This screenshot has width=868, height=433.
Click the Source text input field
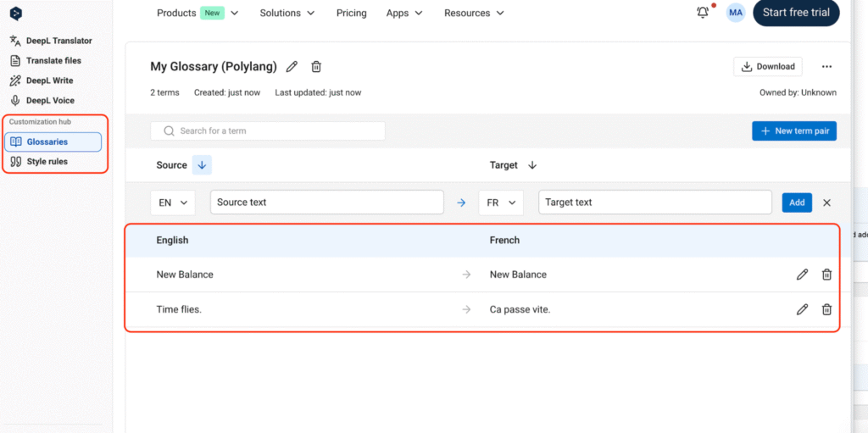point(327,203)
